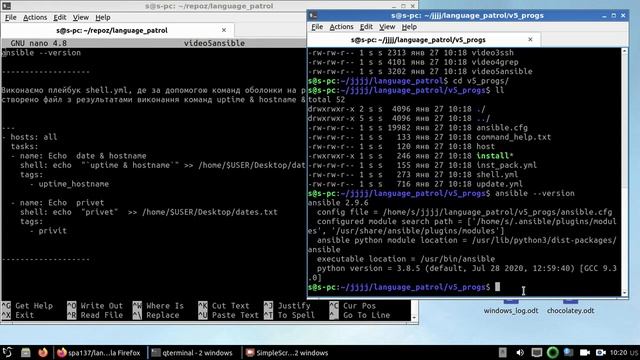Open Edit menu in repoz terminal window

click(x=60, y=18)
